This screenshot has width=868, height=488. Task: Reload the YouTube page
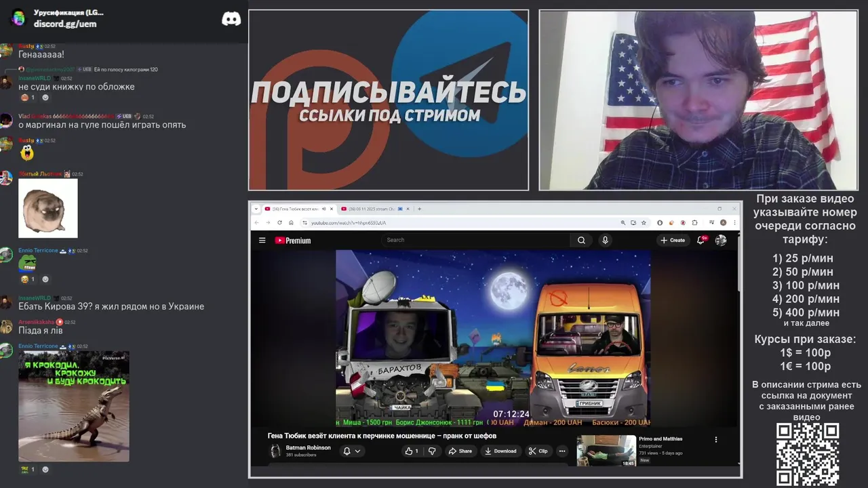click(279, 222)
